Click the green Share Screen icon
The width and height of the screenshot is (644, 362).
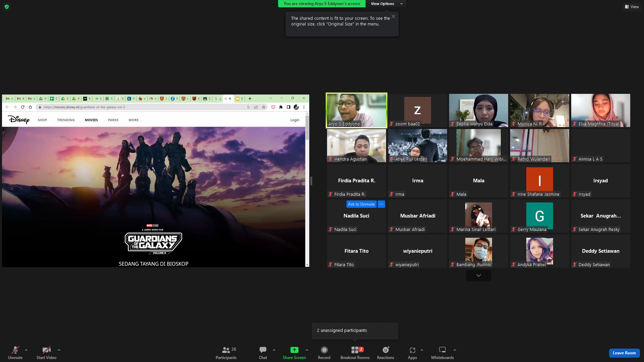point(294,350)
